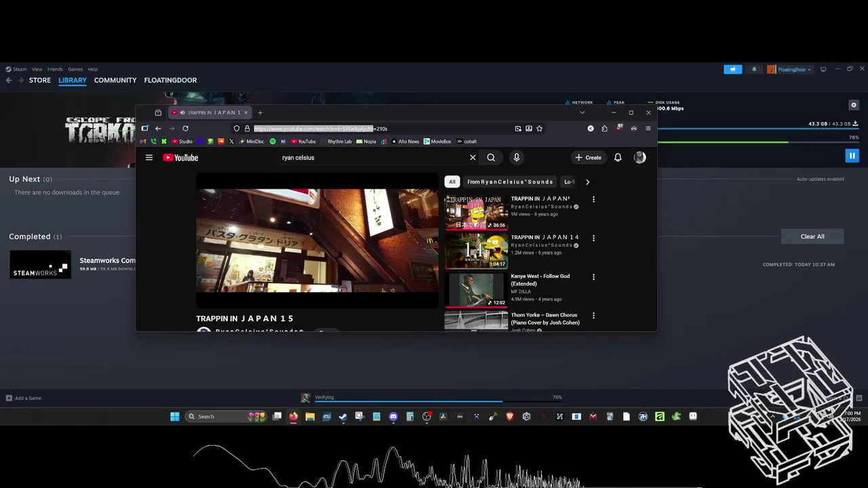The width and height of the screenshot is (868, 488).
Task: Go back in the browser
Action: 158,128
